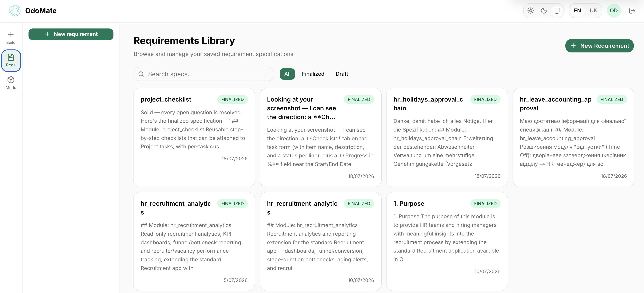Open the '1. Purpose' card title
644x293 pixels.
(409, 204)
